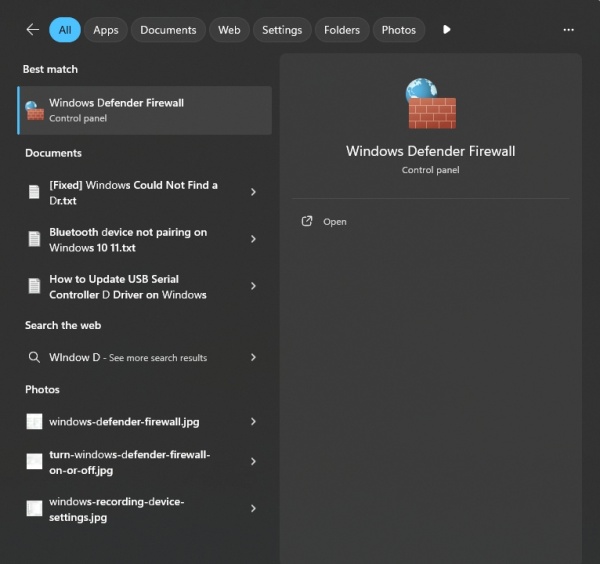Expand chevron for [Fixed] Windows Could Not Find a Dr.txt
600x564 pixels.
[x=253, y=192]
